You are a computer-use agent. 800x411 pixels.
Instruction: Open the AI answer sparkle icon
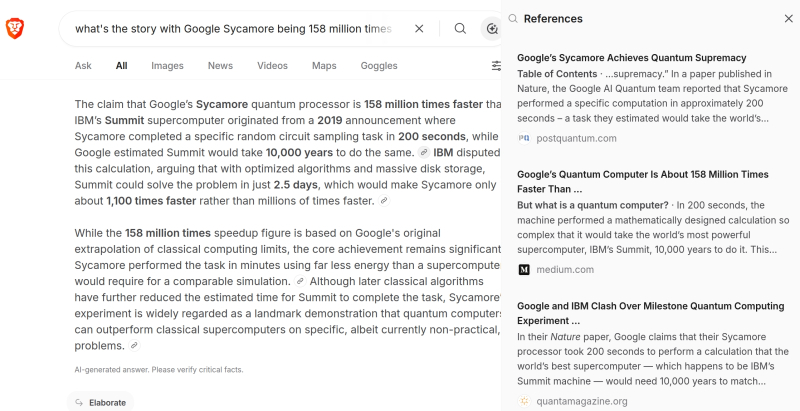pyautogui.click(x=492, y=29)
